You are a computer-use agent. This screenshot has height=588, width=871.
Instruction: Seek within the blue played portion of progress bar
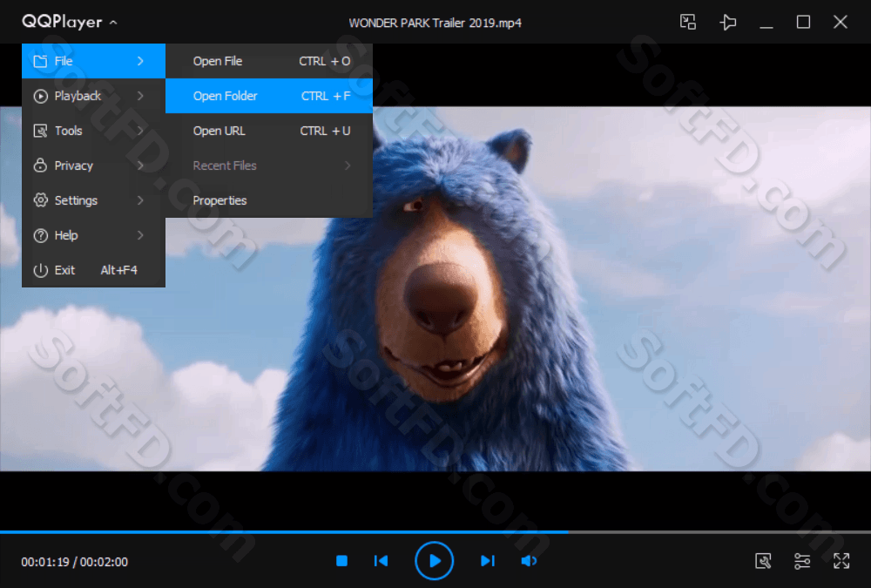284,532
